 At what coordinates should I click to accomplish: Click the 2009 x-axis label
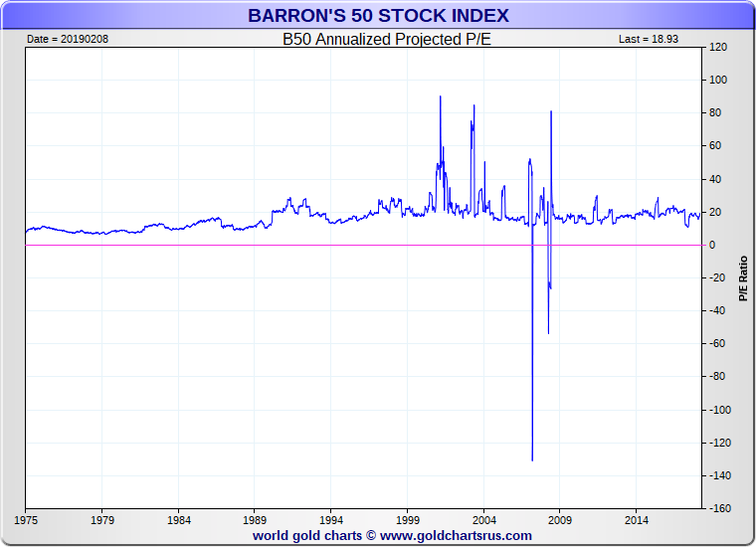560,520
